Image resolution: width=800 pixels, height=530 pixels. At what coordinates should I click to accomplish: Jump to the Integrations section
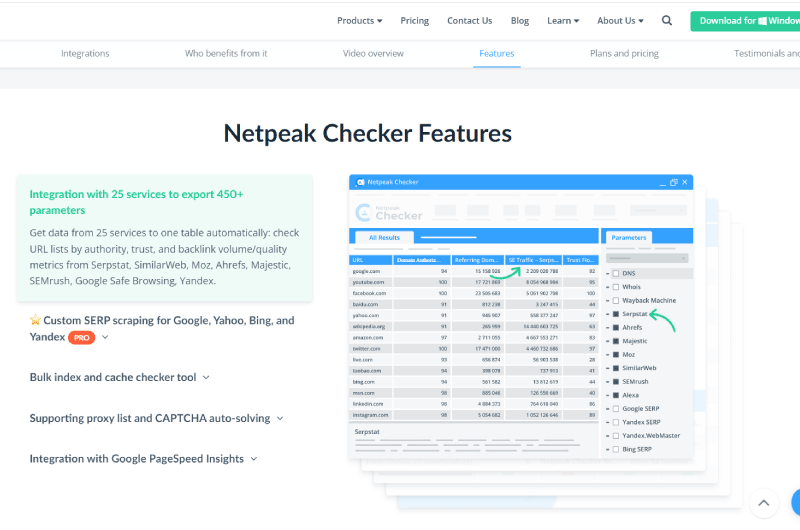tap(85, 53)
